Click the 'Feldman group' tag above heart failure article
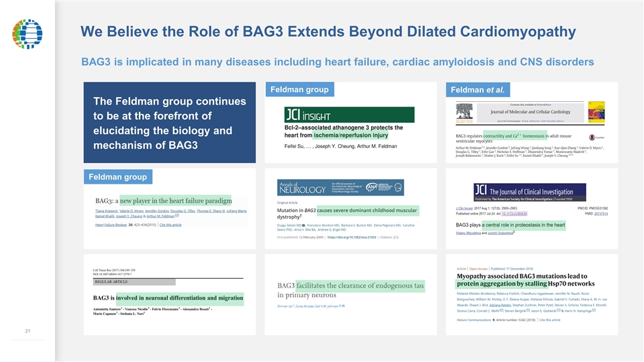This screenshot has height=362, width=644. coord(115,177)
